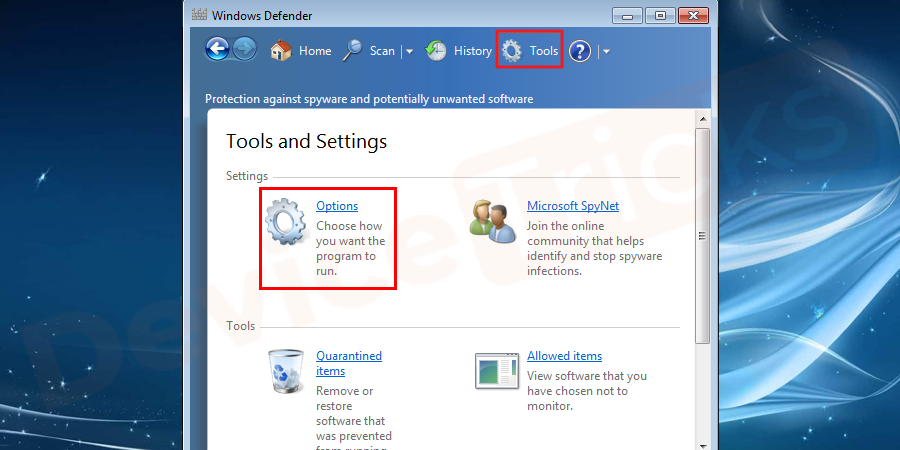Viewport: 900px width, 450px height.
Task: Click the vertical scrollbar thumb
Action: (703, 236)
